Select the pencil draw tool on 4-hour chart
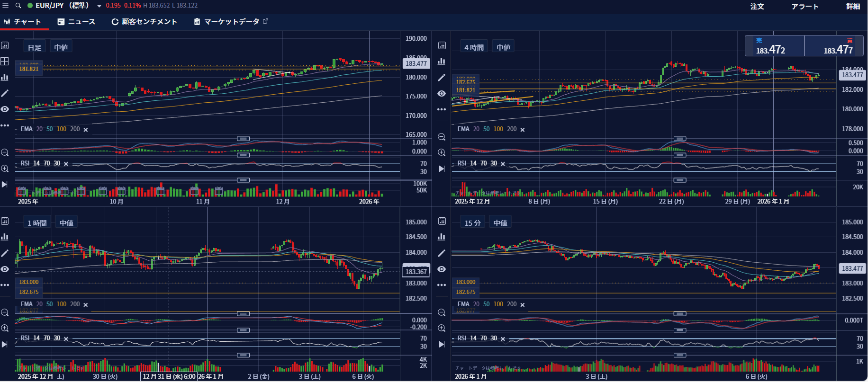The width and height of the screenshot is (868, 382). click(x=442, y=78)
